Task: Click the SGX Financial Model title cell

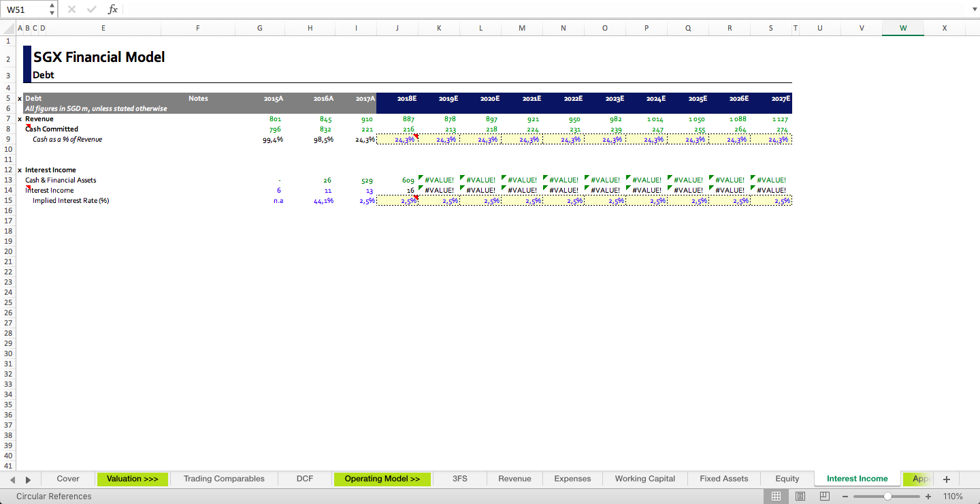Action: click(x=99, y=57)
